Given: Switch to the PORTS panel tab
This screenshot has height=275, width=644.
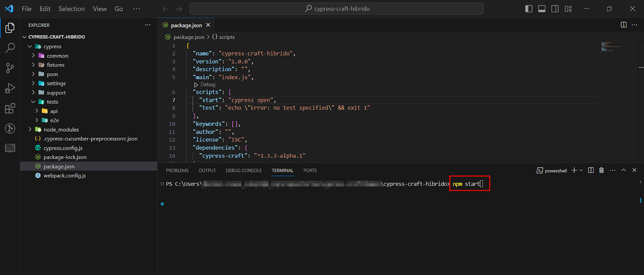Looking at the screenshot, I should point(310,171).
